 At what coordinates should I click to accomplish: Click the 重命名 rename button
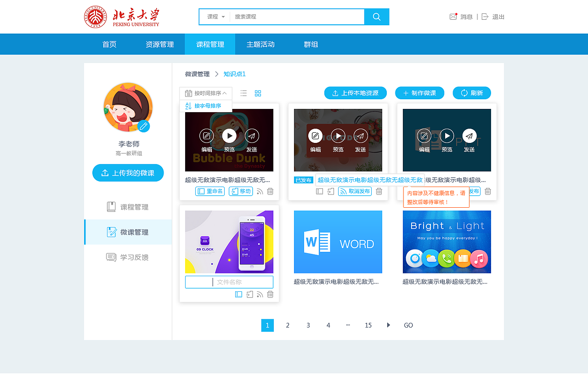click(x=210, y=191)
